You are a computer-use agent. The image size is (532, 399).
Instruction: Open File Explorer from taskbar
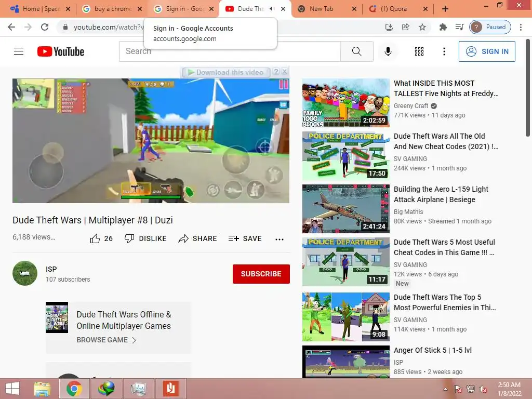click(x=43, y=389)
